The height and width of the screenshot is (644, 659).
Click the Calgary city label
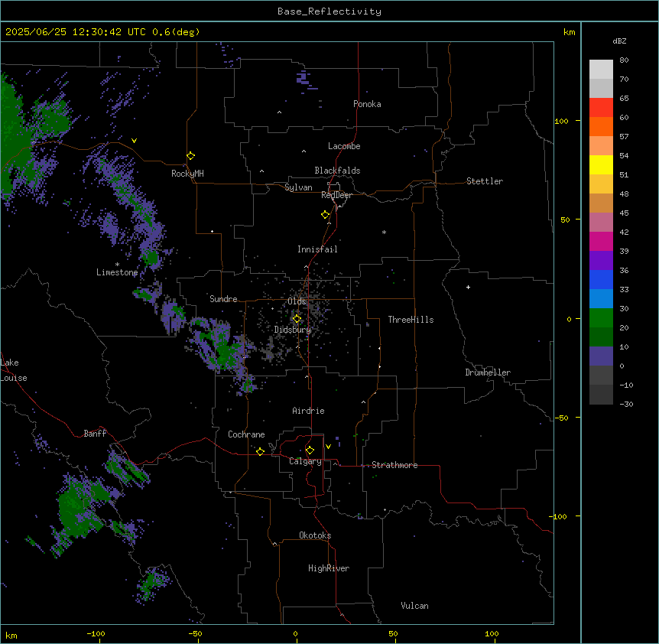pos(305,461)
